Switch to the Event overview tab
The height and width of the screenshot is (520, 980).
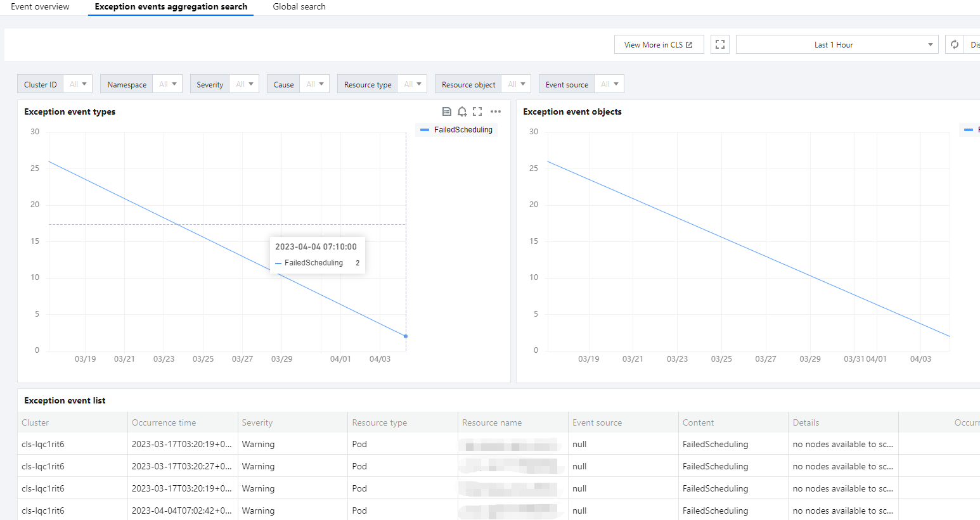point(40,6)
